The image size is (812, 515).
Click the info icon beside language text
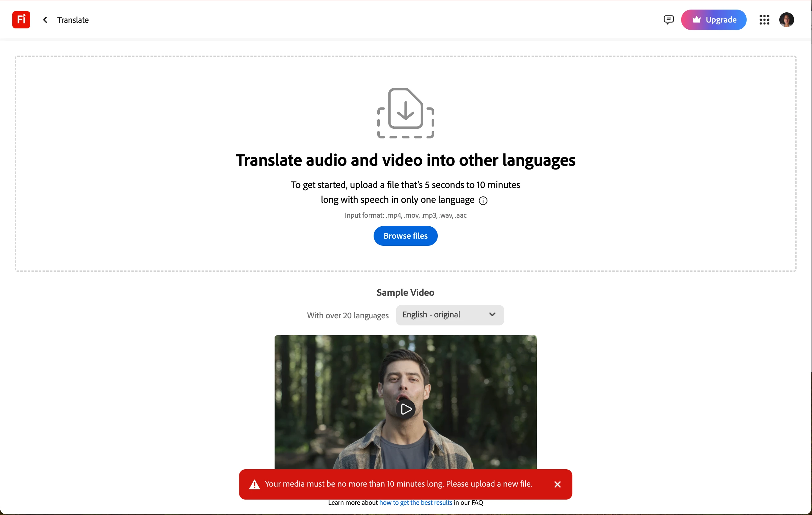[x=483, y=200]
